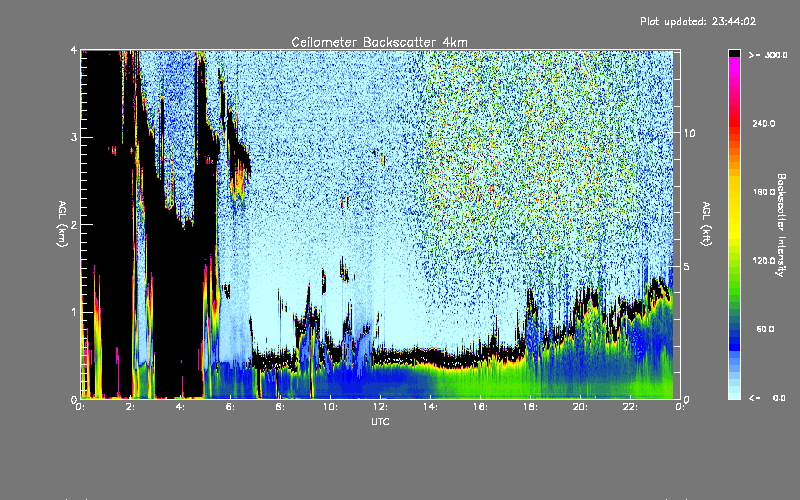Click the '5' kft tick label on the right axis
Viewport: 800px width, 500px height.
pyautogui.click(x=687, y=266)
